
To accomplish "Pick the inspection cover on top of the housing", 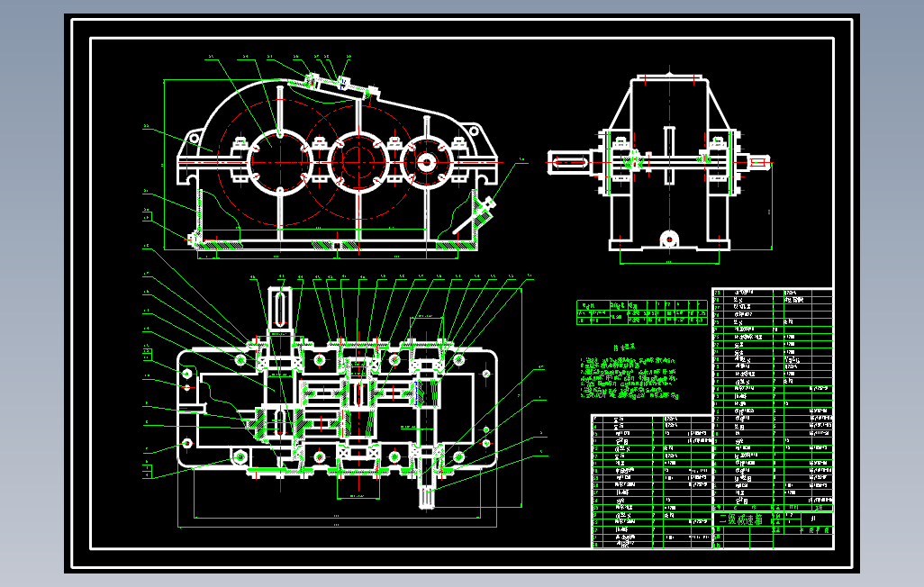I will [x=342, y=86].
